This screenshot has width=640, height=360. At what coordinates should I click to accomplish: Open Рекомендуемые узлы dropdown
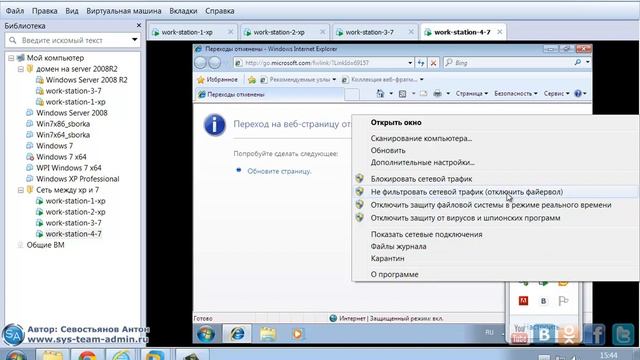click(x=298, y=80)
